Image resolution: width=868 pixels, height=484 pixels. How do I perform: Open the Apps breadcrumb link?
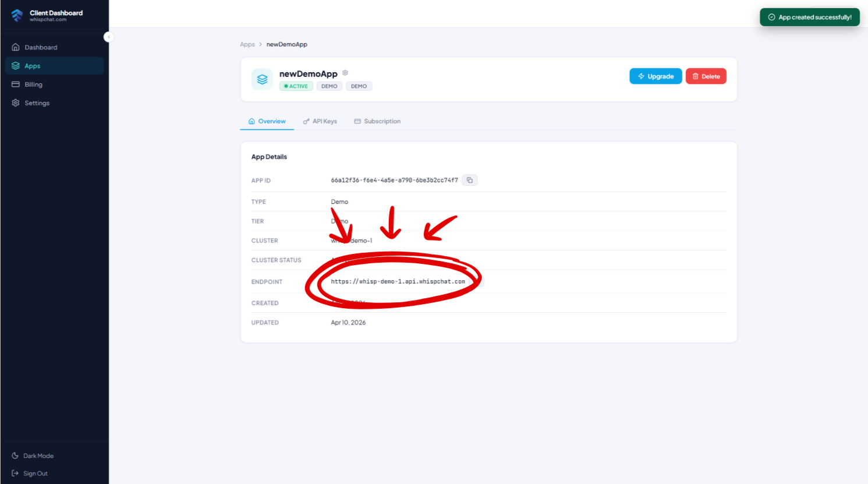247,44
